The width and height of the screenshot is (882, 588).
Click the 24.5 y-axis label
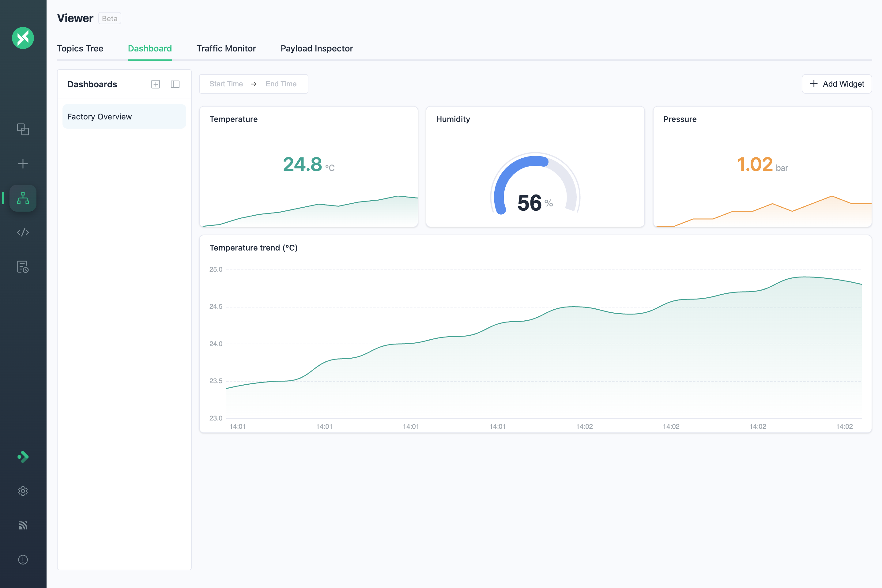pos(216,307)
